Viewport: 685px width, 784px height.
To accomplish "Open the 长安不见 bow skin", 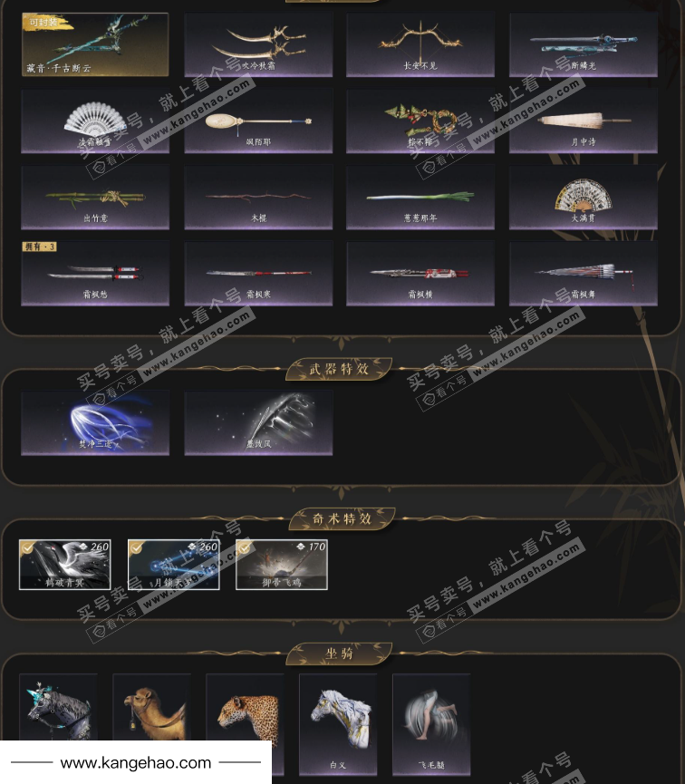I will 420,45.
